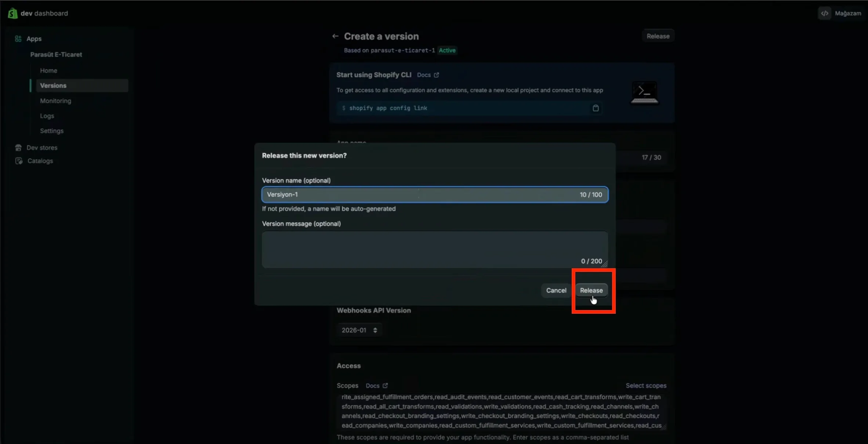This screenshot has height=444, width=868.
Task: Click the Active status badge
Action: (447, 50)
